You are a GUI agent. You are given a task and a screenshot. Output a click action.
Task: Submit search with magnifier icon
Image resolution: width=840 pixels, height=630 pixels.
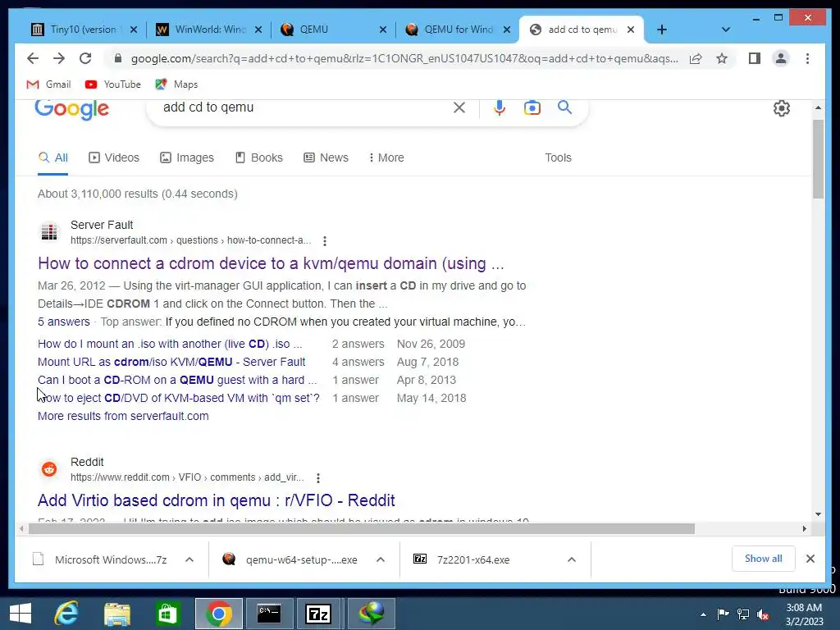pos(564,107)
